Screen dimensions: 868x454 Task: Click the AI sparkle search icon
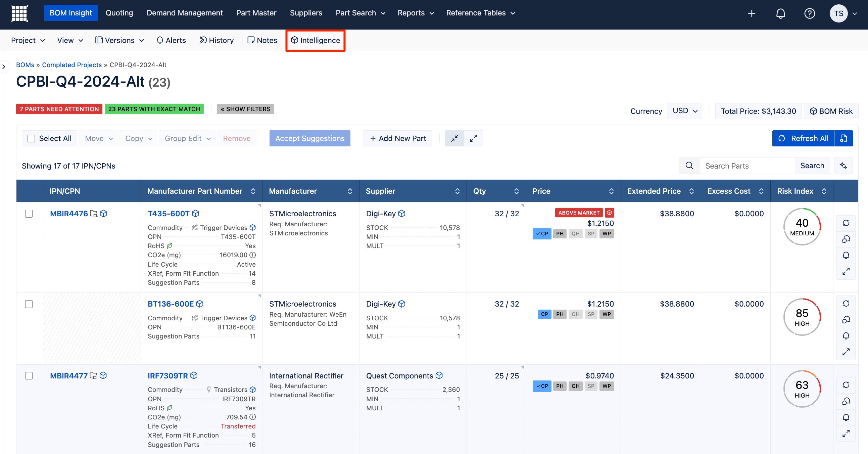(x=843, y=166)
